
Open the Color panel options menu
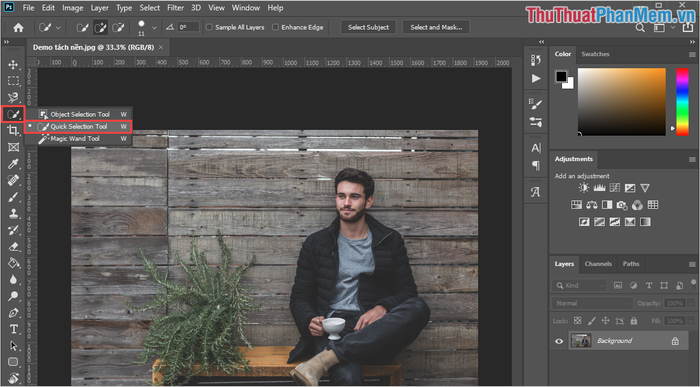coord(692,54)
